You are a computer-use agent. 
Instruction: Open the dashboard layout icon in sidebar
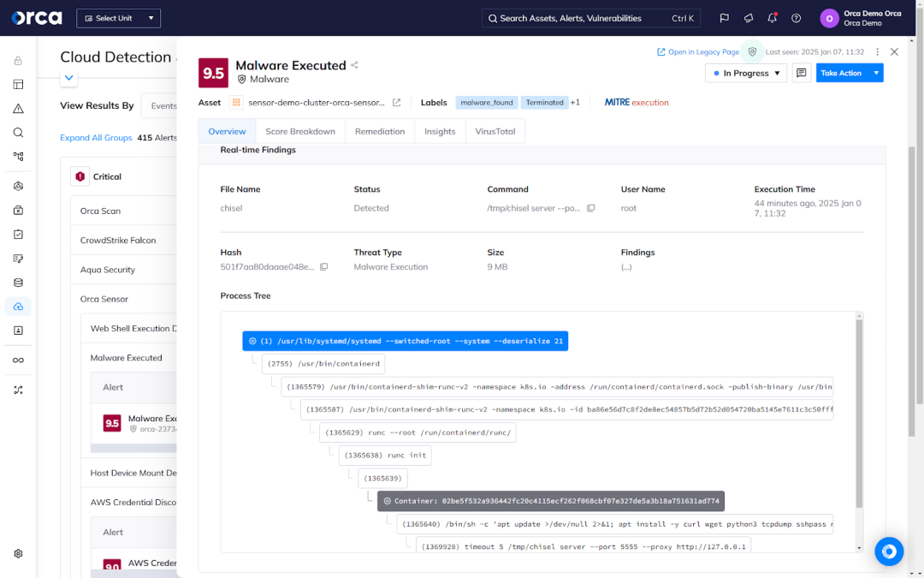pyautogui.click(x=18, y=84)
